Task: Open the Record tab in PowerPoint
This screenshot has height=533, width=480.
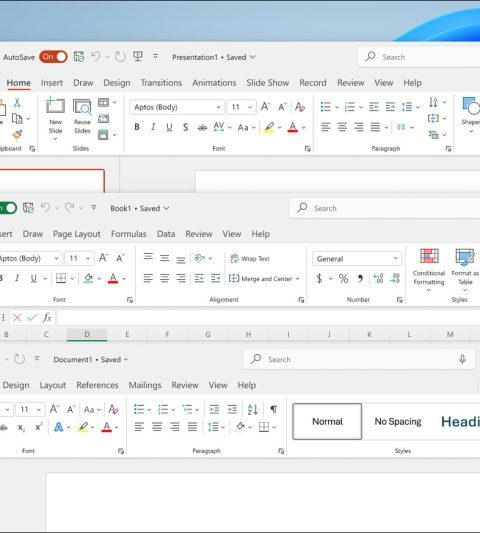Action: 313,83
